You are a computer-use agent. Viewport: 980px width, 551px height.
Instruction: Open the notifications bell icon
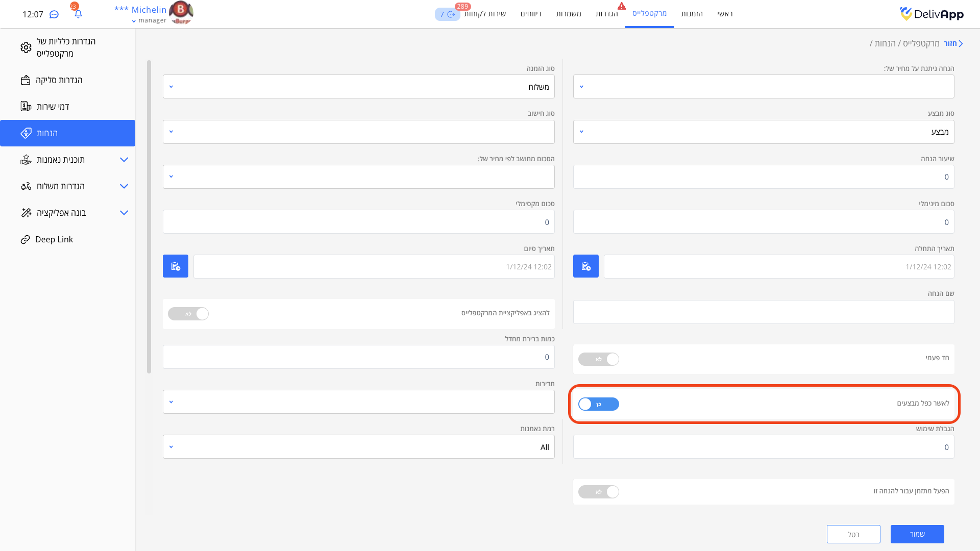(x=78, y=14)
